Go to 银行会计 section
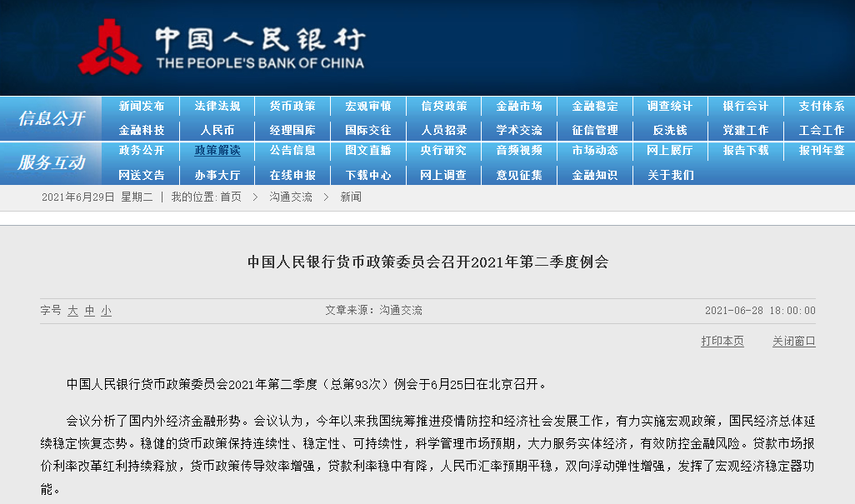The image size is (855, 504). [746, 107]
